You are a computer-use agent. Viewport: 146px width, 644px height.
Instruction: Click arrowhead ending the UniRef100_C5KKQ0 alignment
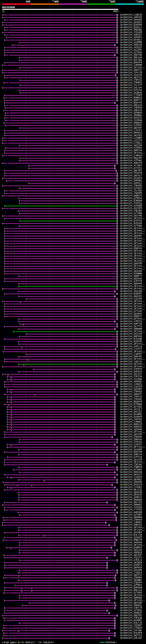[112, 437]
